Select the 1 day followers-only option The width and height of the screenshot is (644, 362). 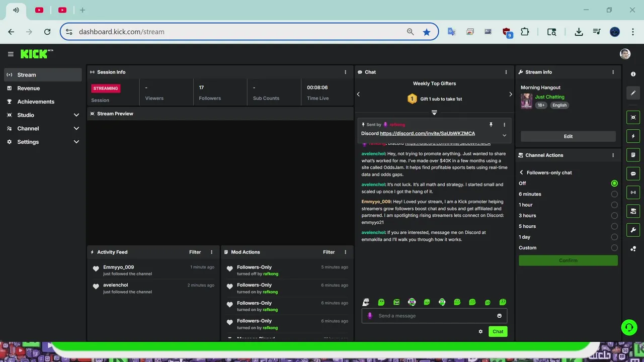[614, 237]
